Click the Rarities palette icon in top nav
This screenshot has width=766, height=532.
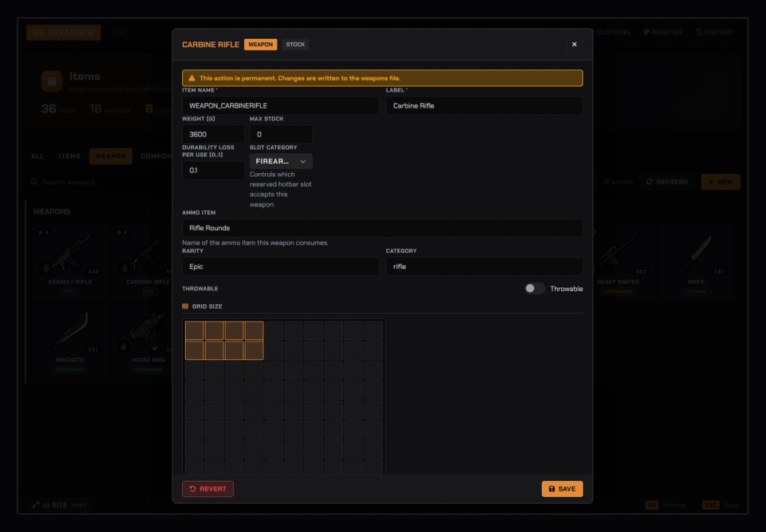647,32
